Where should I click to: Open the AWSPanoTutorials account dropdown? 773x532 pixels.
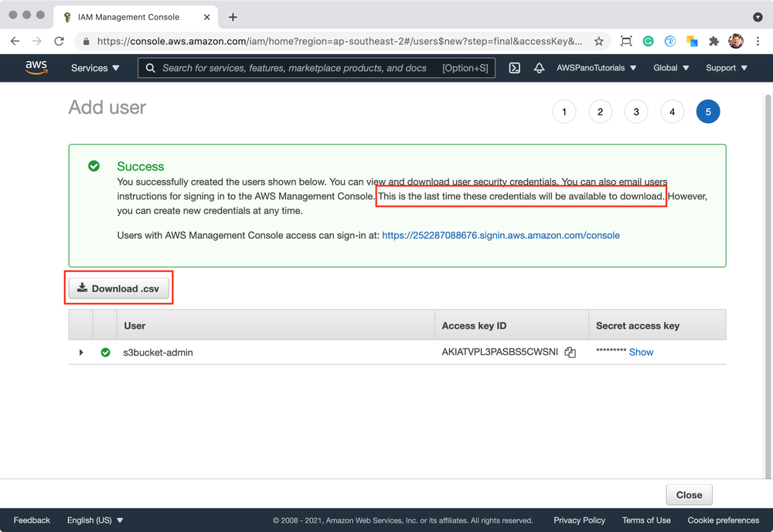coord(597,68)
